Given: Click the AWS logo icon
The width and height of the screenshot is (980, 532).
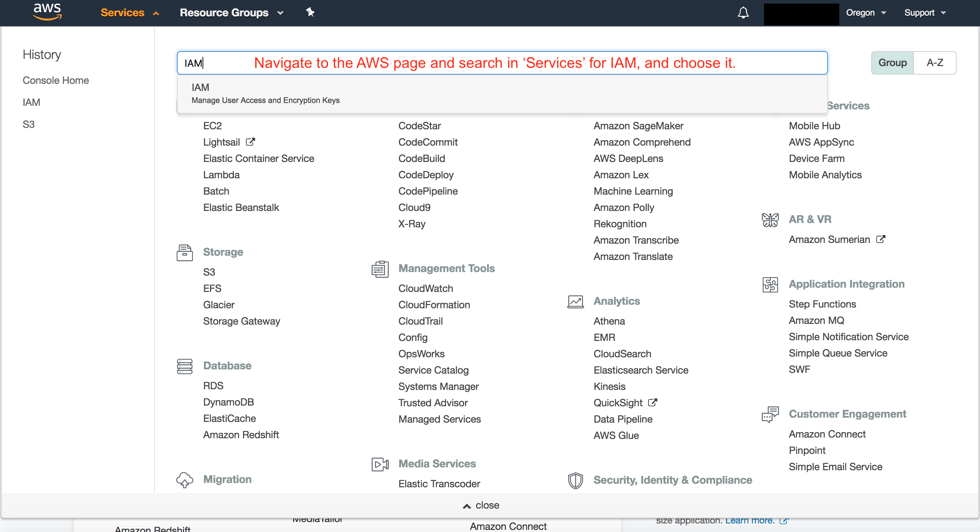Looking at the screenshot, I should pyautogui.click(x=47, y=12).
